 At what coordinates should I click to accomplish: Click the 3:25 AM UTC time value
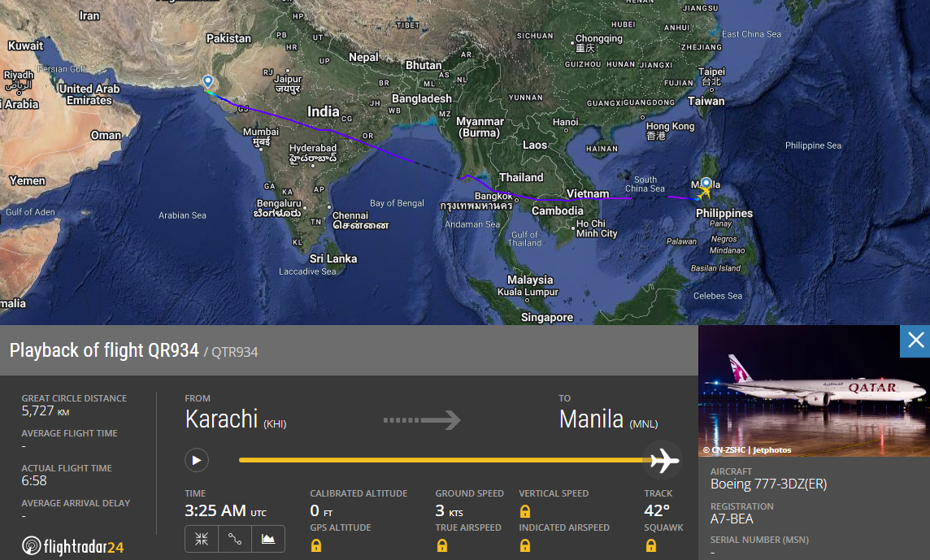tap(225, 510)
